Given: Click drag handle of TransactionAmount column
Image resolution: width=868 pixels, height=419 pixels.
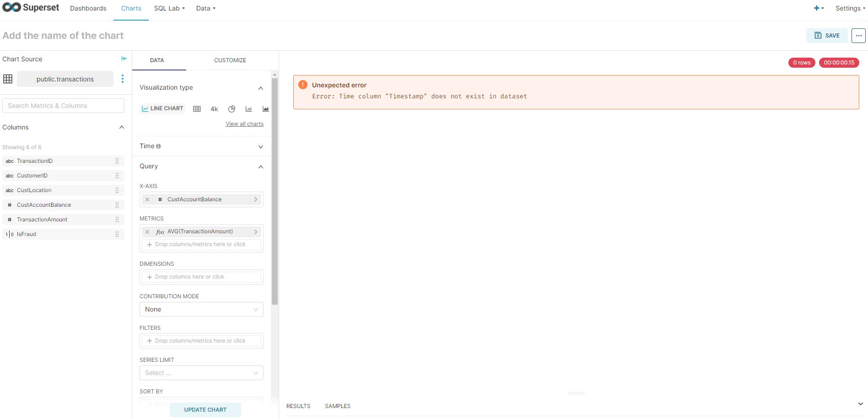Looking at the screenshot, I should (117, 220).
